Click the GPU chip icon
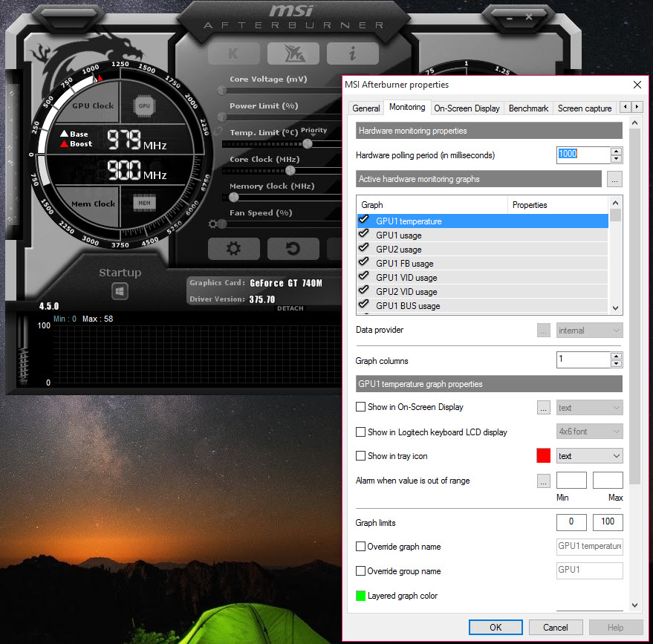The image size is (653, 644). (x=144, y=105)
